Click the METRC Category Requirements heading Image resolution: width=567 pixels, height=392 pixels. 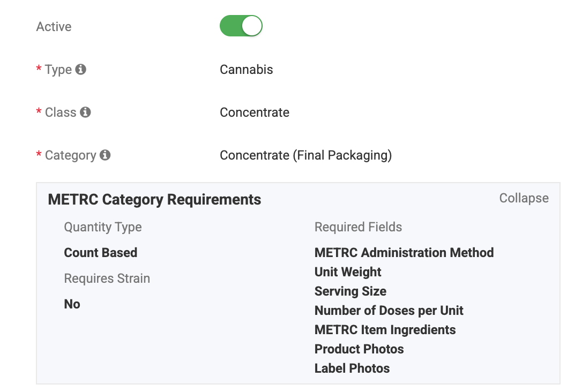pos(154,200)
